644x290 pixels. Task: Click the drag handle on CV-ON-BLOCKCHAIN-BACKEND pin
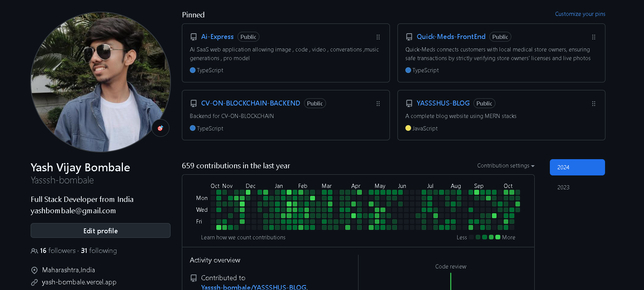pyautogui.click(x=378, y=104)
